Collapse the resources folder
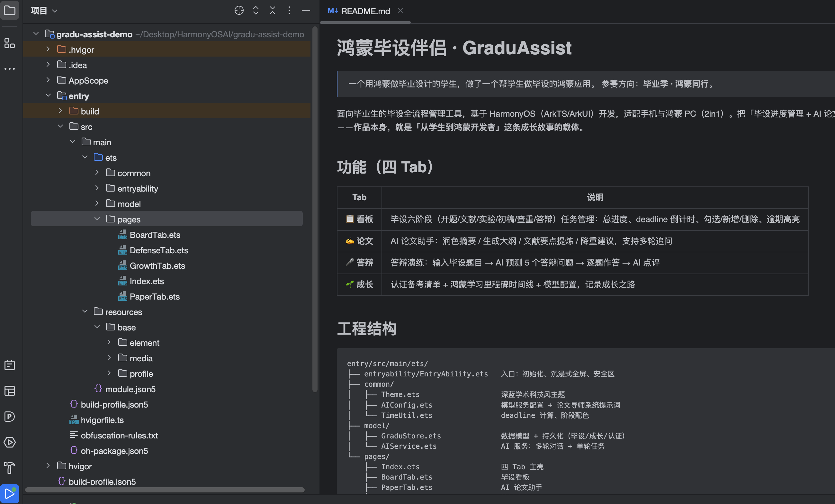Image resolution: width=835 pixels, height=504 pixels. 85,311
